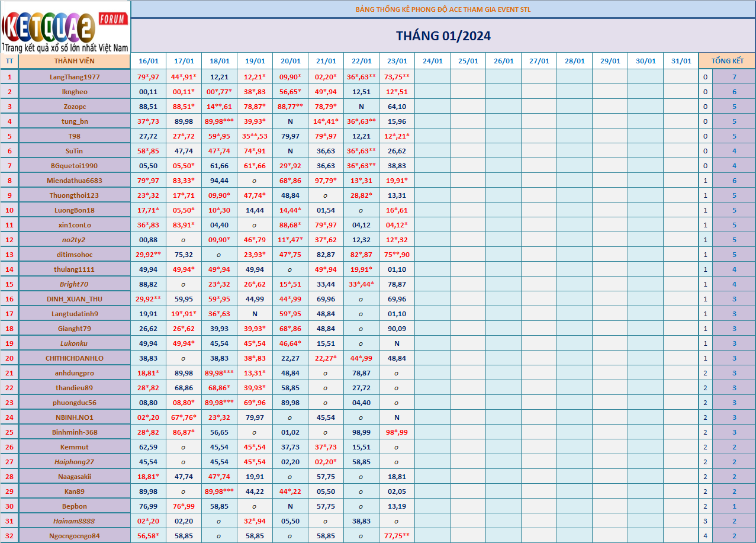Click member name xin1conLo

click(75, 225)
